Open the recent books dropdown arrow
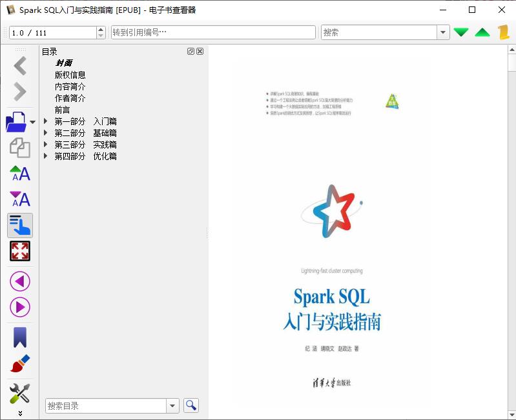Image resolution: width=516 pixels, height=420 pixels. 32,122
